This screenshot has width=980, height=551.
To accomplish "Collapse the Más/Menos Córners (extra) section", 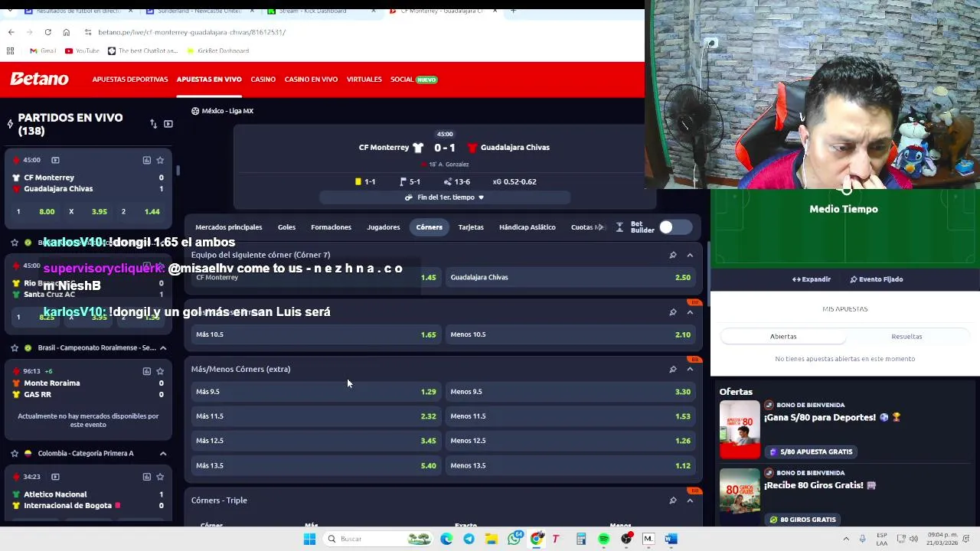I will (x=690, y=369).
